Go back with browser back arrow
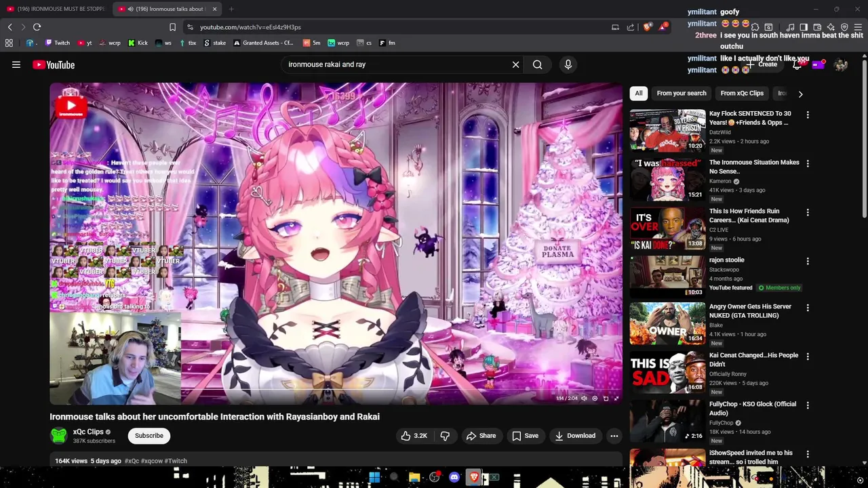 [x=9, y=27]
